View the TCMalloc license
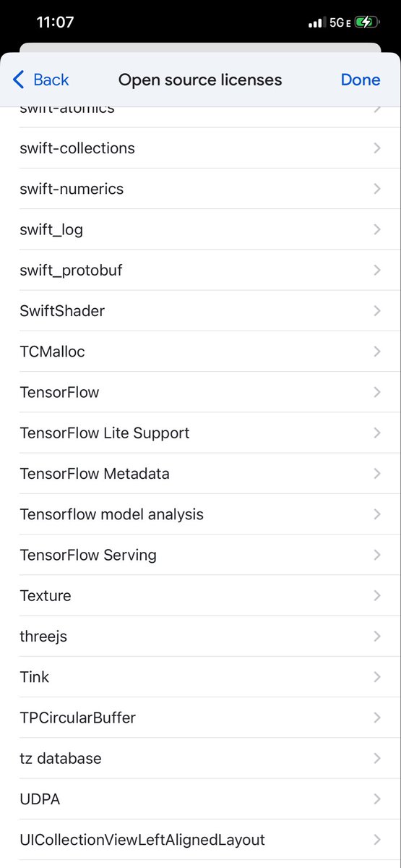The image size is (401, 868). click(x=200, y=352)
